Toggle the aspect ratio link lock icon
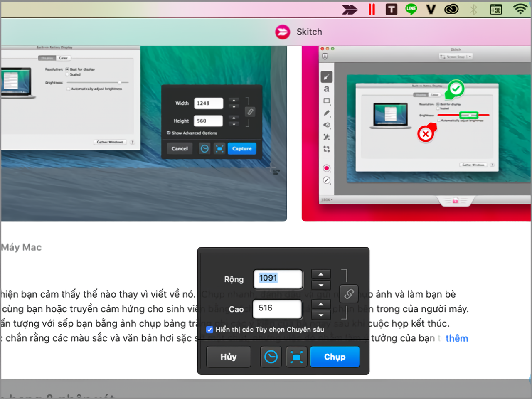Image resolution: width=532 pixels, height=399 pixels. coord(349,294)
